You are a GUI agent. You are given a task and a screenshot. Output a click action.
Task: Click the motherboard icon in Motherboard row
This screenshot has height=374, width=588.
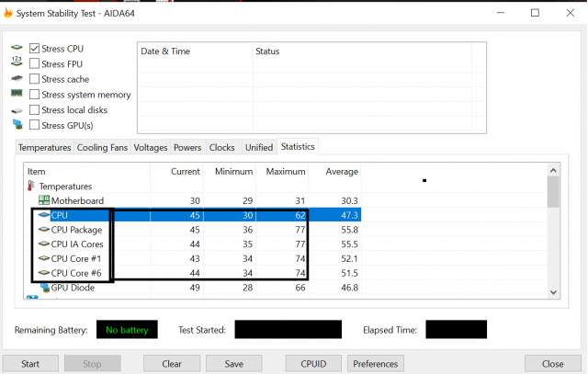tap(44, 200)
